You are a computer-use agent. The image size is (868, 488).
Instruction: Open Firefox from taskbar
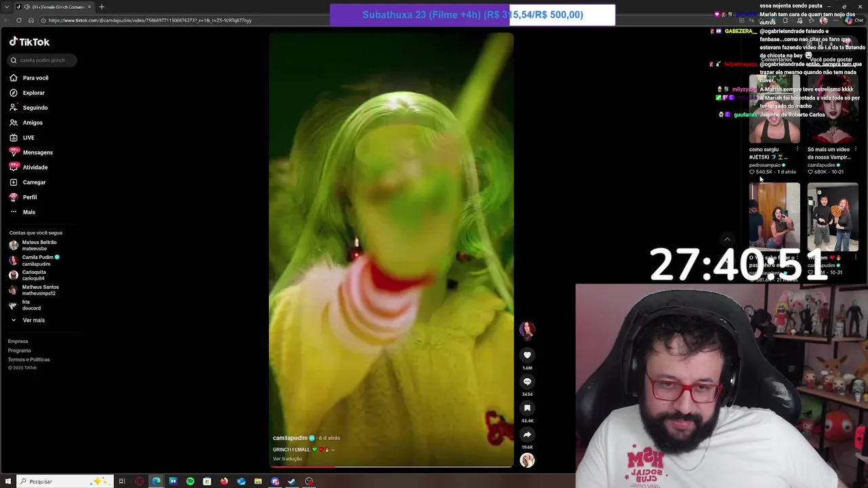pyautogui.click(x=224, y=481)
